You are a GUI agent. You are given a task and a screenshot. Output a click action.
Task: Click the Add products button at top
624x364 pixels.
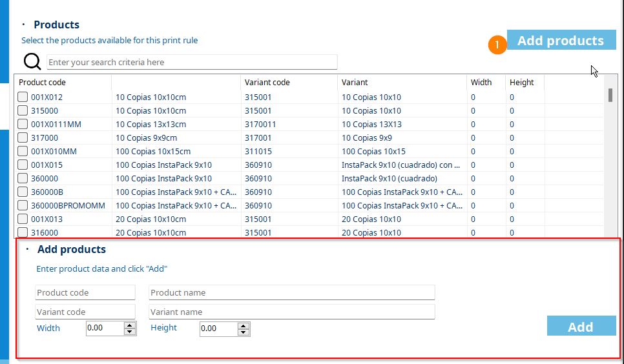(560, 41)
